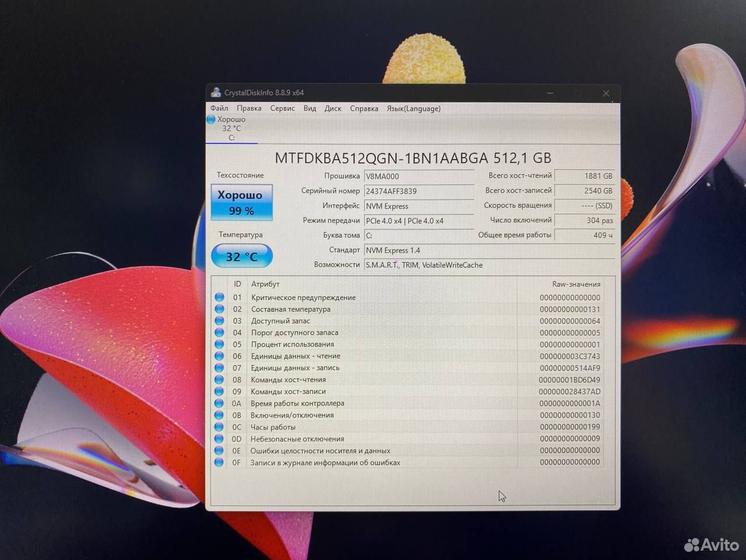This screenshot has height=560, width=746.
Task: Click status icon for 0D Небезопасные отключения
Action: (x=219, y=439)
